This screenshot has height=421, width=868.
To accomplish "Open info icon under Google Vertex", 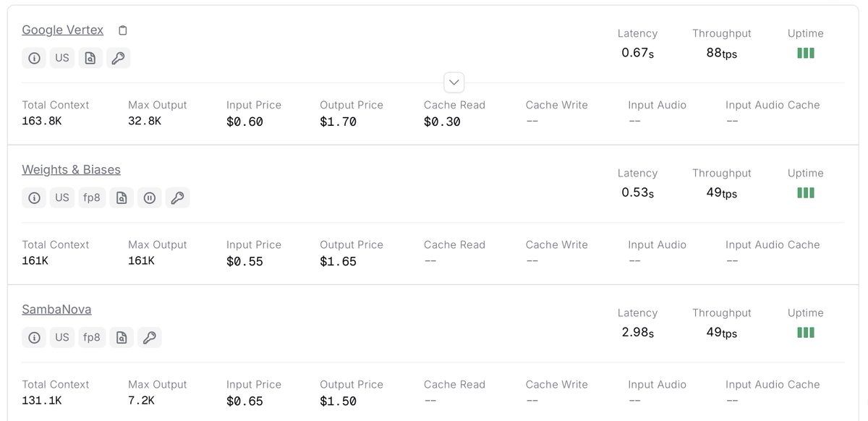I will tap(34, 58).
